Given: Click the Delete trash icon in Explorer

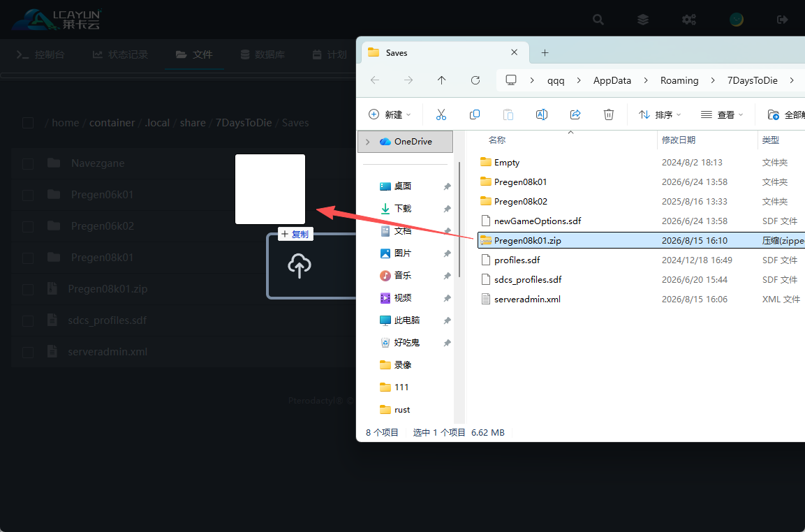Looking at the screenshot, I should pos(608,114).
